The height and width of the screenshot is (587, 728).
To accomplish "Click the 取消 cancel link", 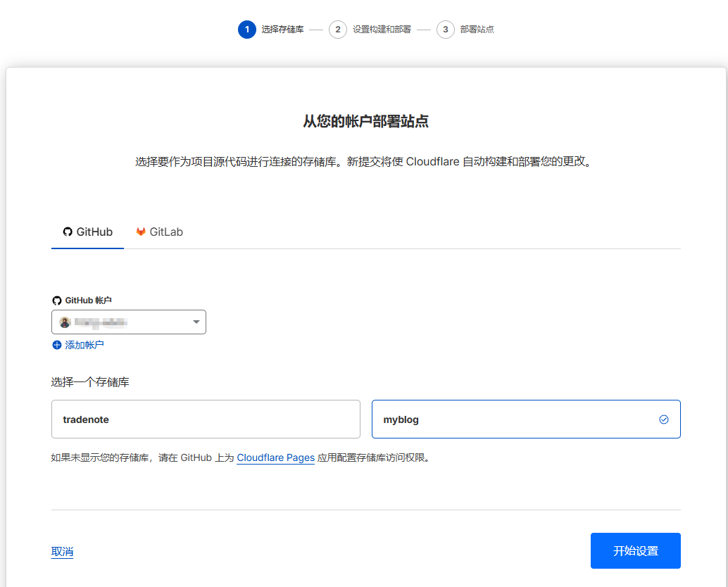I will click(62, 552).
